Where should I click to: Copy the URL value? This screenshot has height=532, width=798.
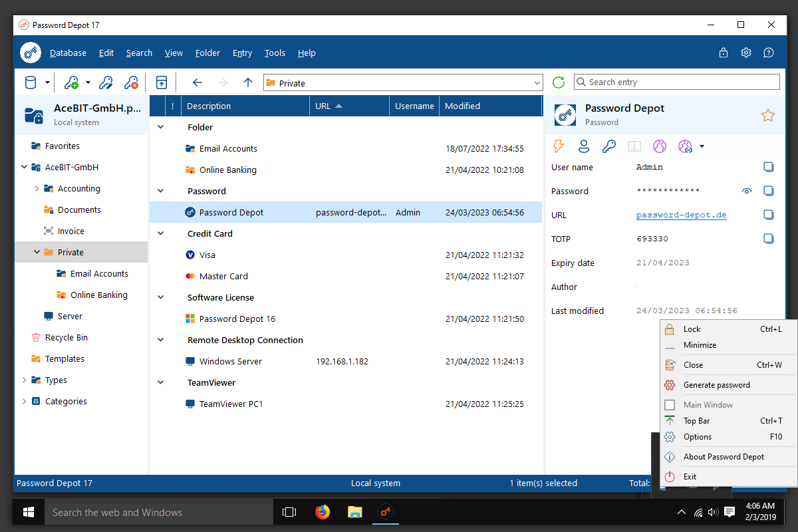pyautogui.click(x=769, y=215)
